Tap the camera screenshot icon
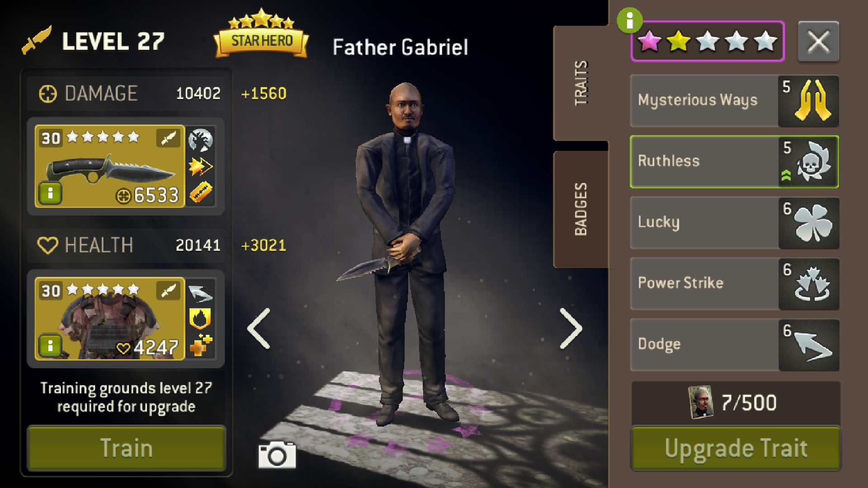868x488 pixels. (277, 455)
